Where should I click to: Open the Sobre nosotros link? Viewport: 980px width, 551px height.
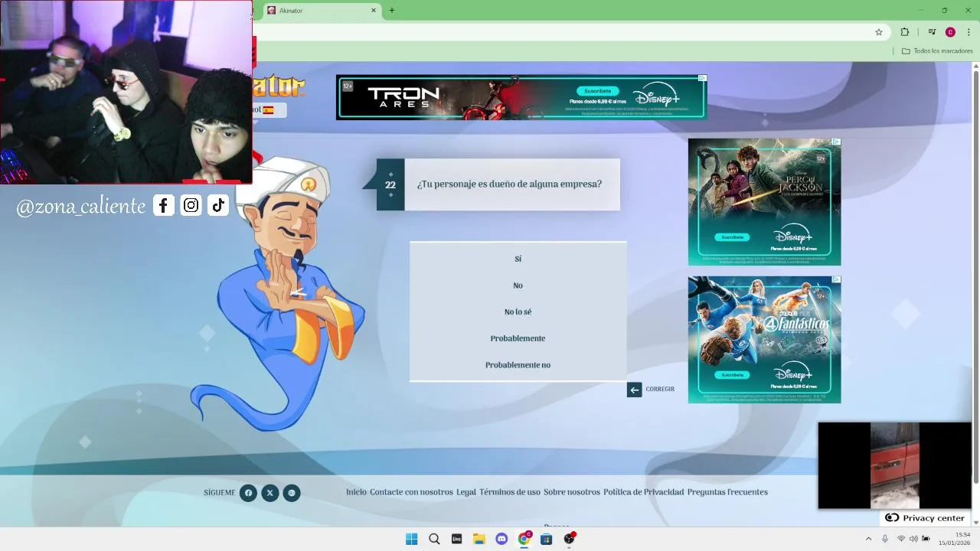coord(572,492)
